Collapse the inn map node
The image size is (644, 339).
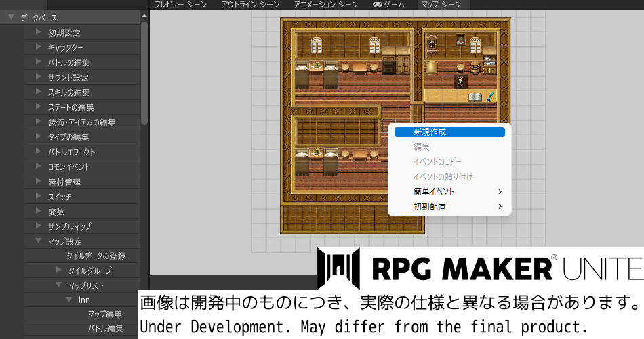tap(68, 300)
